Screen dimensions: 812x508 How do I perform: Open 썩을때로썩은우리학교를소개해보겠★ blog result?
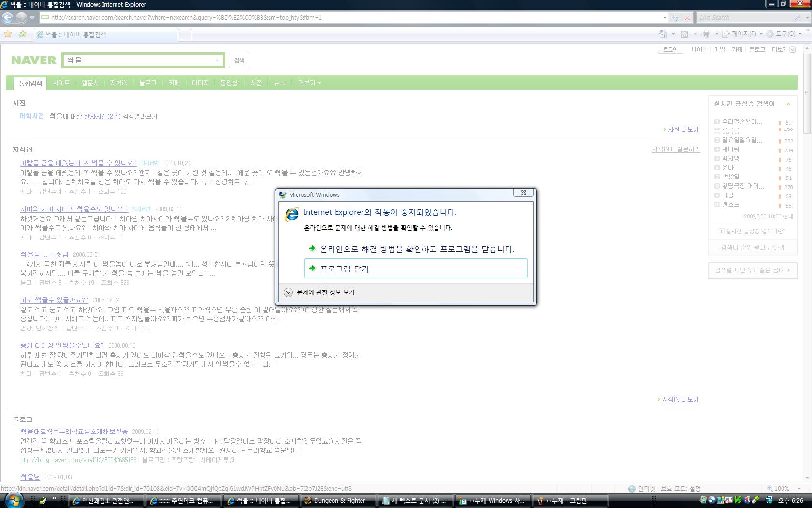click(x=74, y=432)
